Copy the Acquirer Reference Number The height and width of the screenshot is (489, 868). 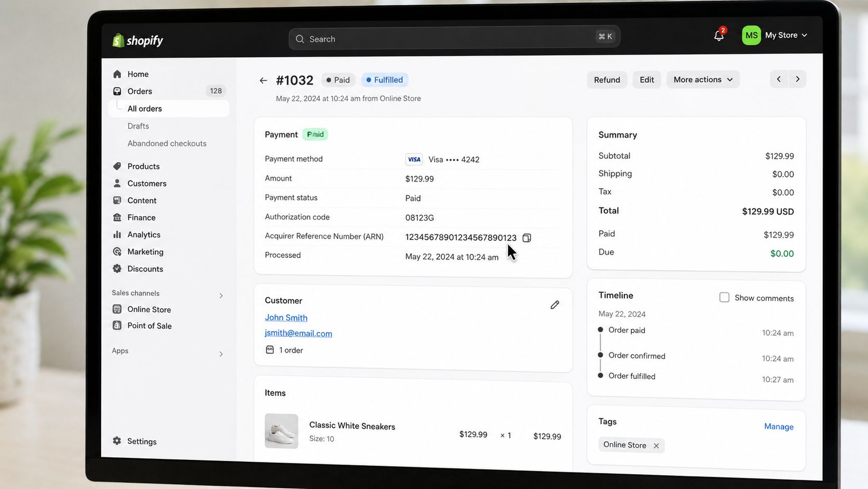click(x=527, y=237)
